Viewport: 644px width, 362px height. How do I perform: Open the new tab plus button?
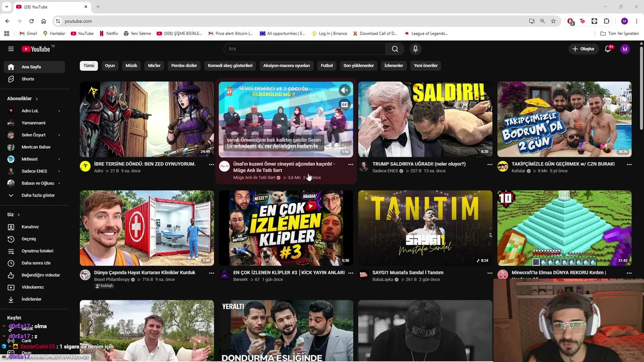[98, 7]
